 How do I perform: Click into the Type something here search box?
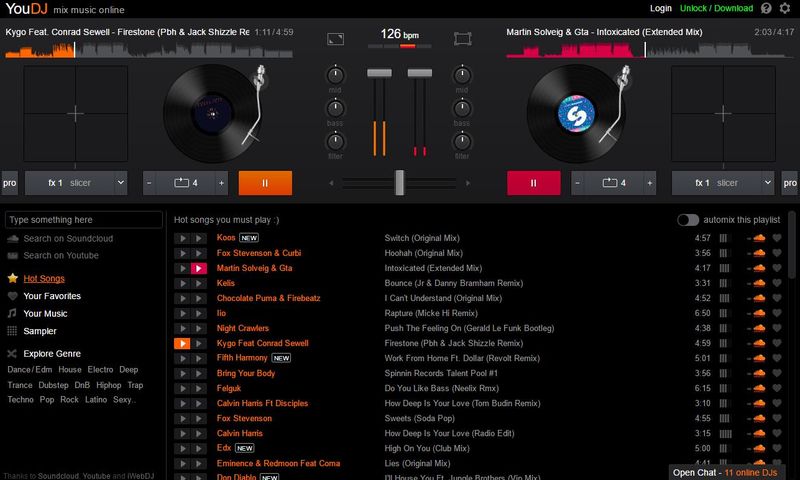[x=84, y=220]
